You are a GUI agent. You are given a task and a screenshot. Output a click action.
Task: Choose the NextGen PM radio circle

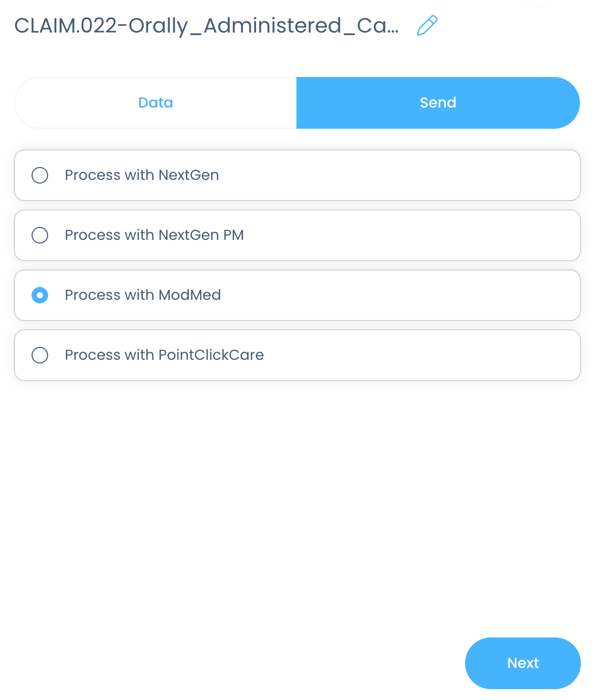[40, 235]
